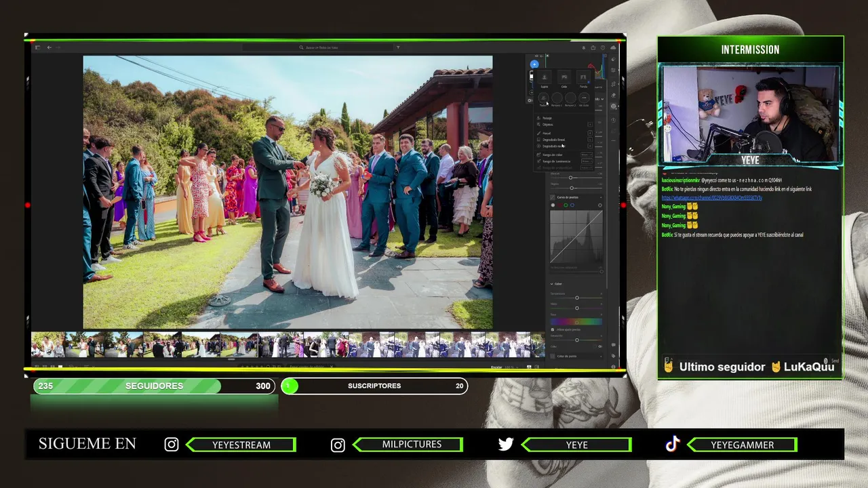
Task: Click the share export icon
Action: click(x=593, y=47)
